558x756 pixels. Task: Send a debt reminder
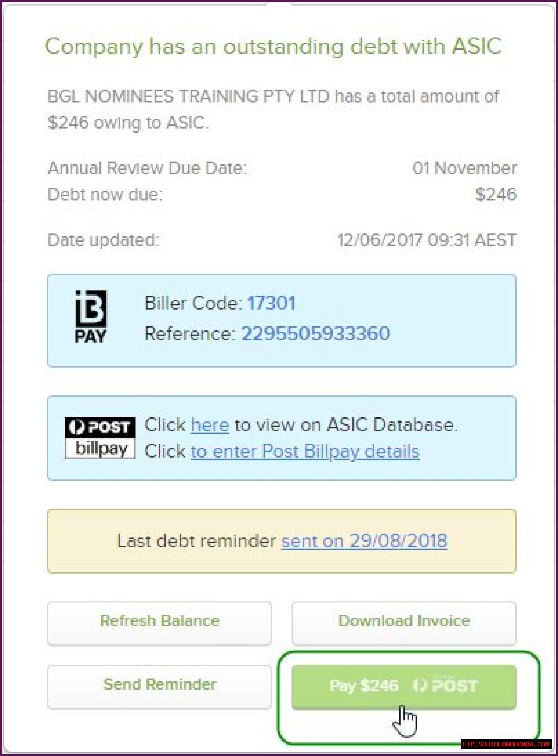(160, 684)
